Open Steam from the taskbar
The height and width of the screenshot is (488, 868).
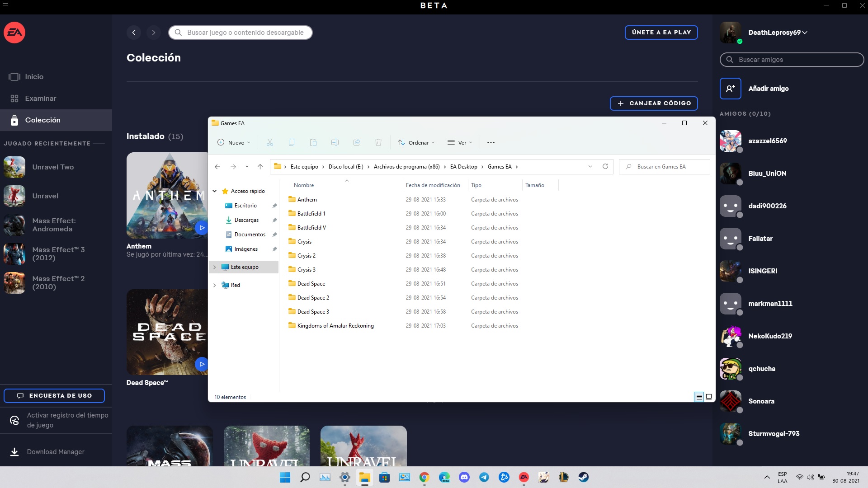[x=584, y=477]
